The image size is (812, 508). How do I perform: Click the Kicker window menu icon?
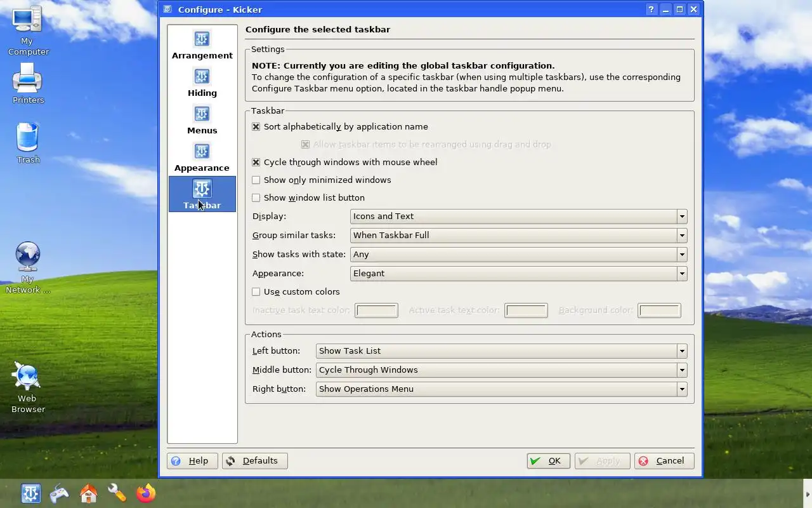[167, 10]
